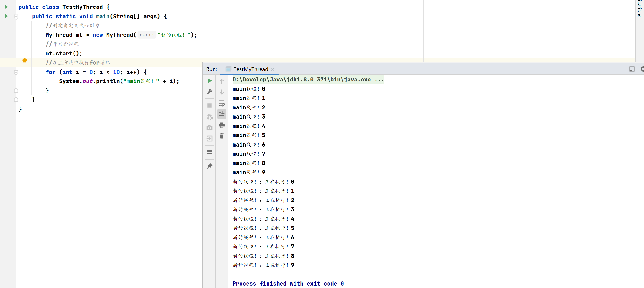Click console line 'main线程! 5'

point(249,135)
